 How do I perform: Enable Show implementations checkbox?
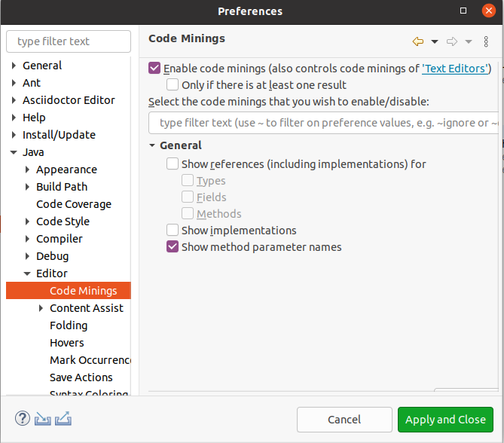pyautogui.click(x=173, y=231)
